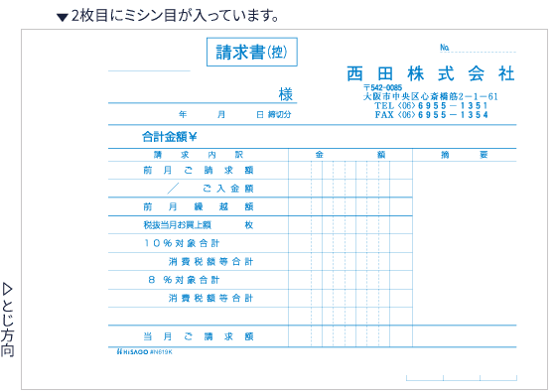556x392 pixels.
Task: Click the 金額 column header
Action: coord(350,155)
